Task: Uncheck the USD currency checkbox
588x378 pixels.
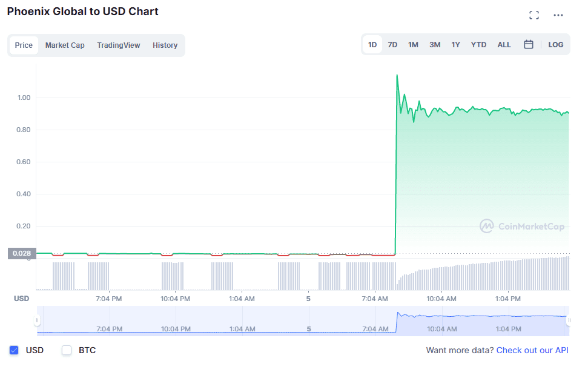Action: pyautogui.click(x=14, y=350)
